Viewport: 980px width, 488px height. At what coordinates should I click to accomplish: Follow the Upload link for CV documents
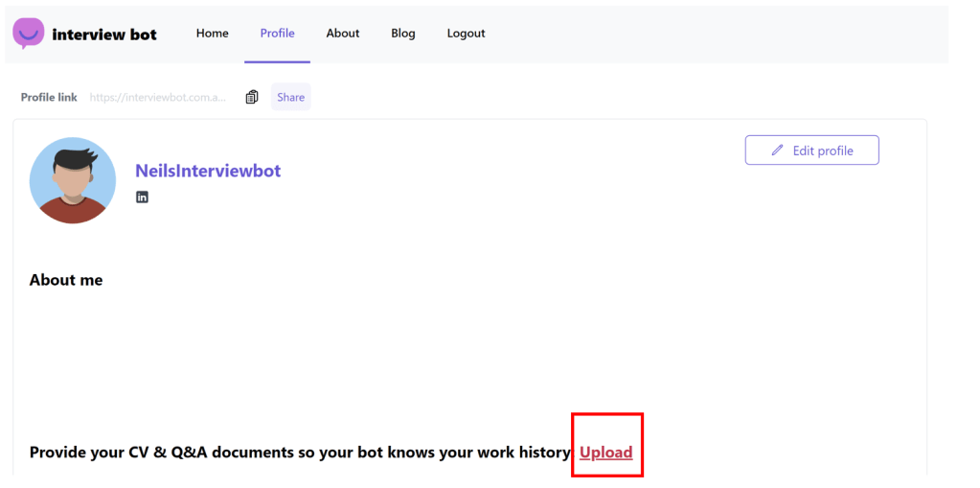pos(605,453)
